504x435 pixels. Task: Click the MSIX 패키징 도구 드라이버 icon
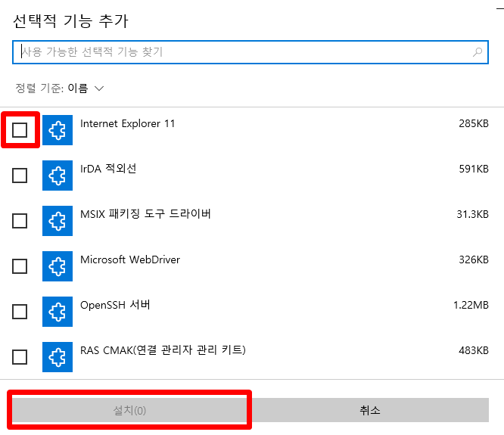[x=58, y=221]
